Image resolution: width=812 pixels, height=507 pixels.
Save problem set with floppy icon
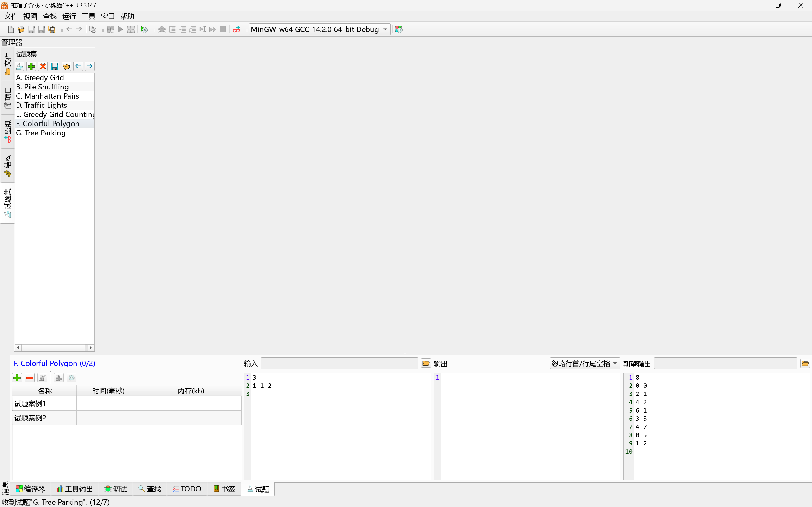point(55,66)
